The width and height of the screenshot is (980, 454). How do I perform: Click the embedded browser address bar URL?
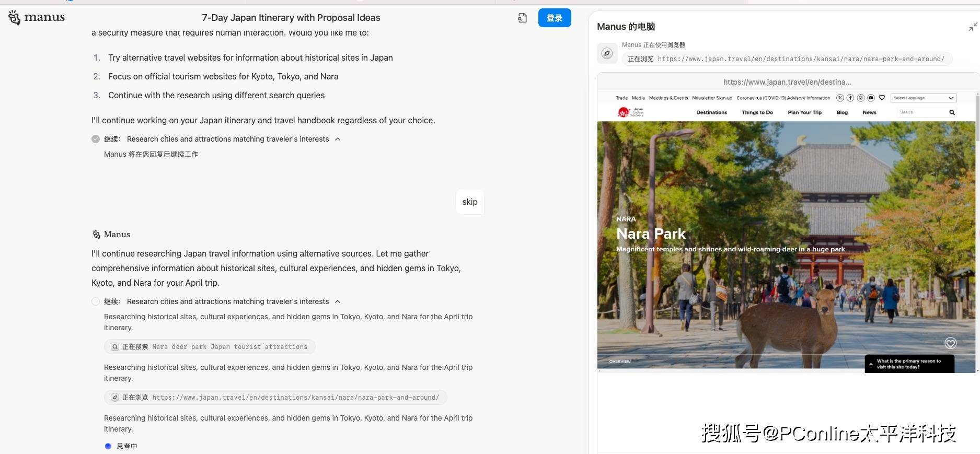787,82
